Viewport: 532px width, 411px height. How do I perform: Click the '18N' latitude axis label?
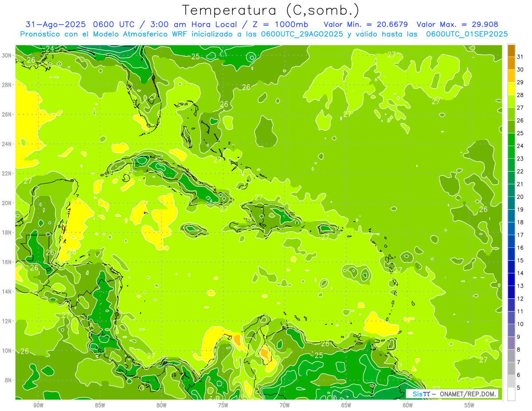8,232
